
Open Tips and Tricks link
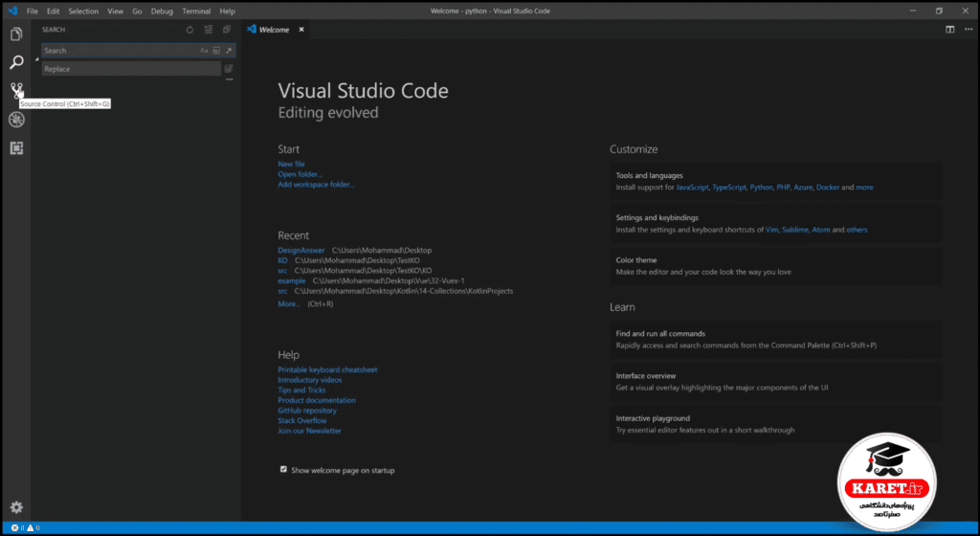tap(301, 390)
